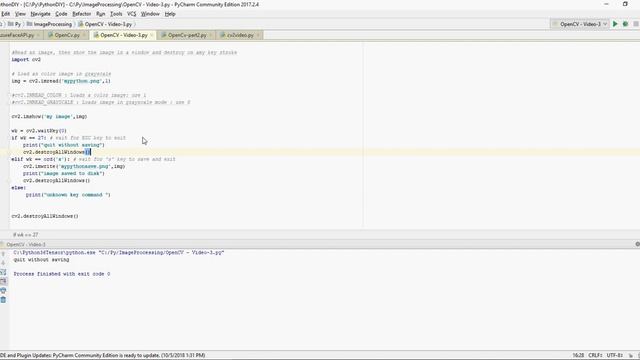Run the OpenCV - Video-3 configuration
640x360 pixels.
pos(615,24)
